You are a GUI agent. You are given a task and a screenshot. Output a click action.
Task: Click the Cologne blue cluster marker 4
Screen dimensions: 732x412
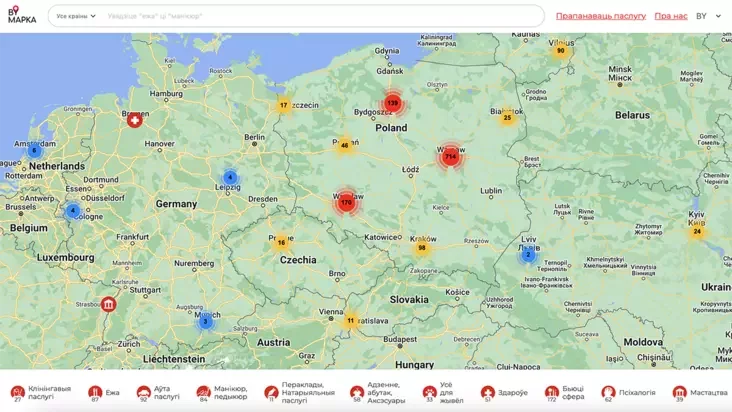pos(73,211)
